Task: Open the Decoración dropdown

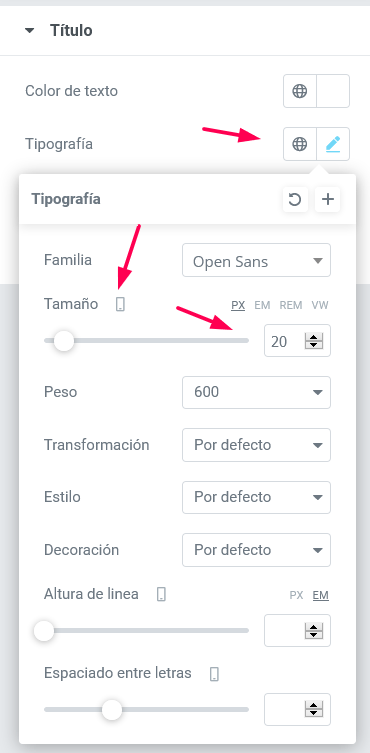Action: 257,550
